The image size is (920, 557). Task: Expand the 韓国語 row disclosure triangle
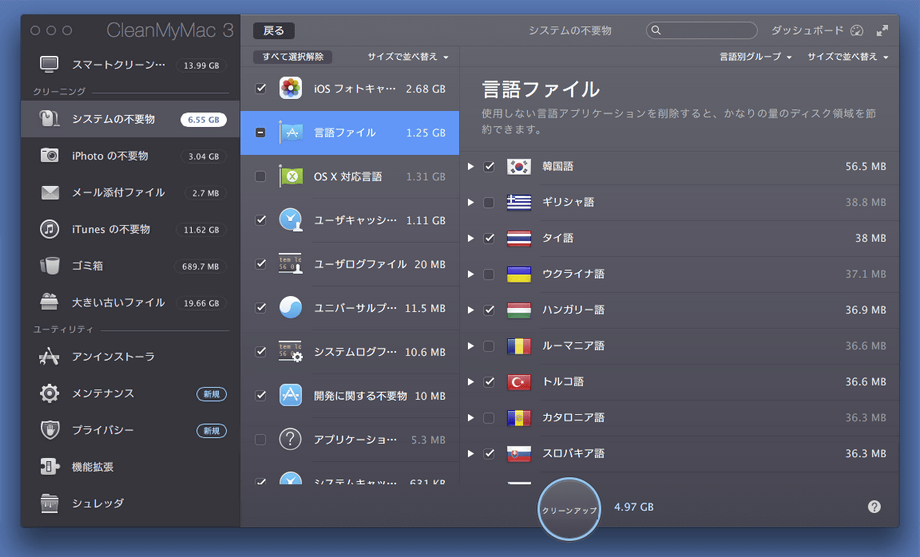tap(471, 166)
